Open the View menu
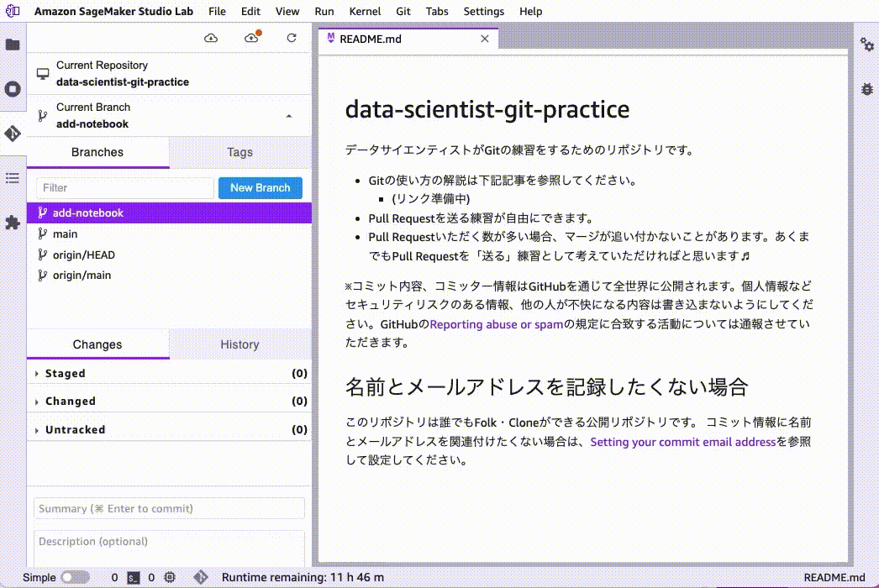Viewport: 879px width, 588px height. click(x=287, y=11)
